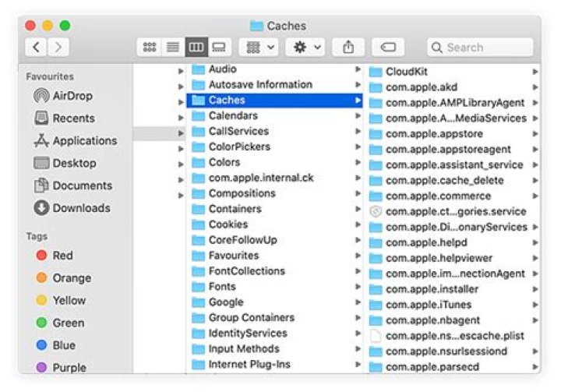Click the Share icon in toolbar

click(348, 48)
